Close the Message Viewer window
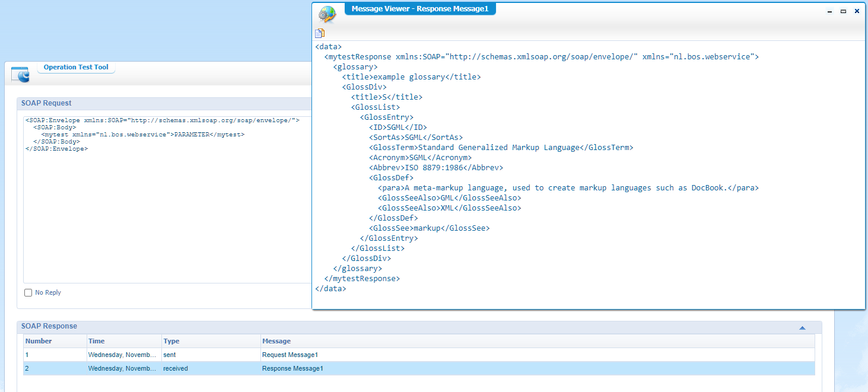This screenshot has height=392, width=868. pyautogui.click(x=857, y=11)
